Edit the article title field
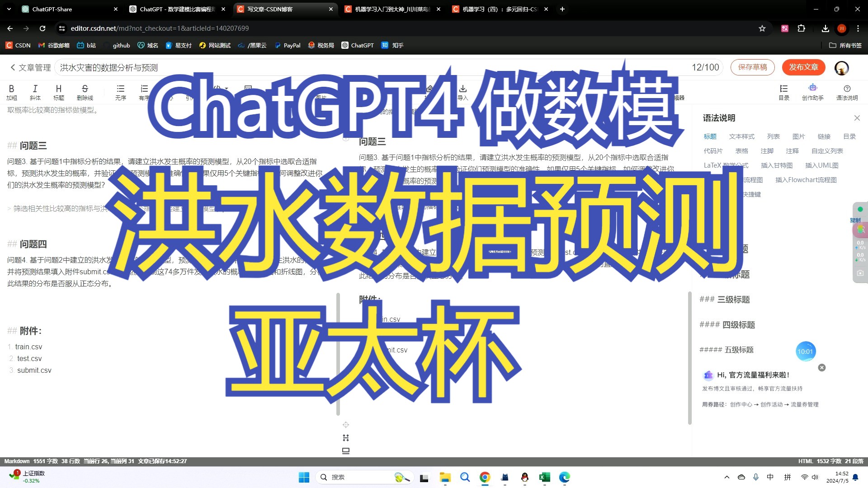This screenshot has width=868, height=488. [x=389, y=67]
